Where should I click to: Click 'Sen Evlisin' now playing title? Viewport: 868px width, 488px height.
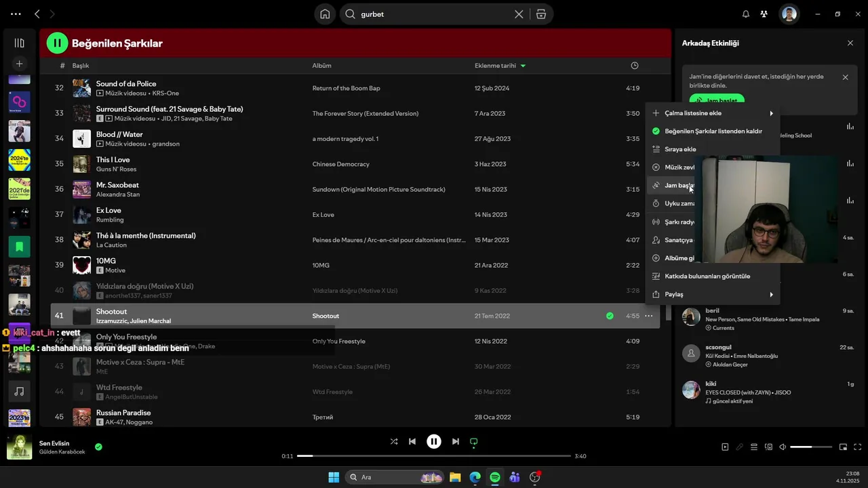tap(54, 443)
